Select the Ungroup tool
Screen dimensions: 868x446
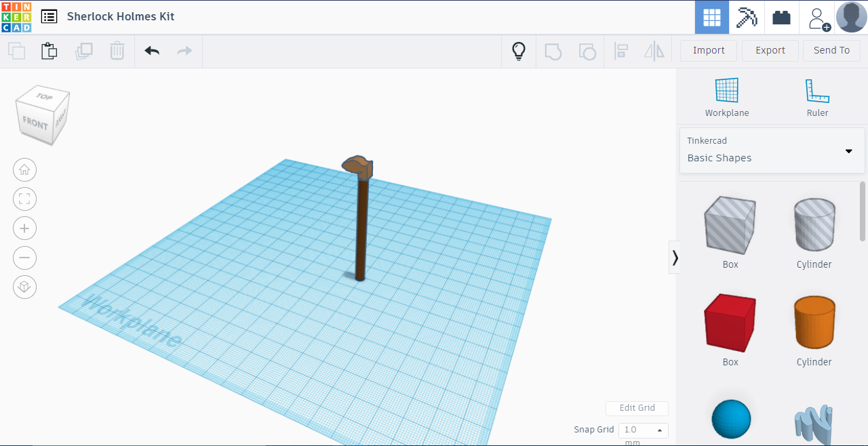(x=587, y=50)
